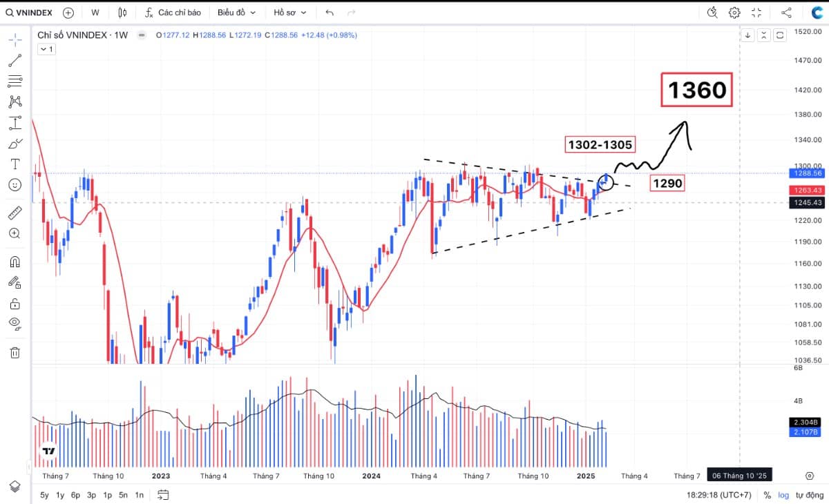Activate the zoom in tool

point(15,233)
